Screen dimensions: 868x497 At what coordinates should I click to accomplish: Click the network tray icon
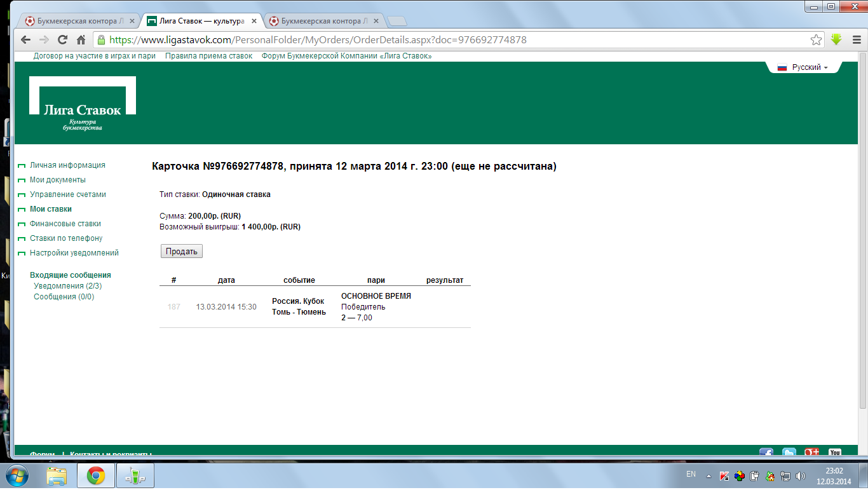click(785, 475)
